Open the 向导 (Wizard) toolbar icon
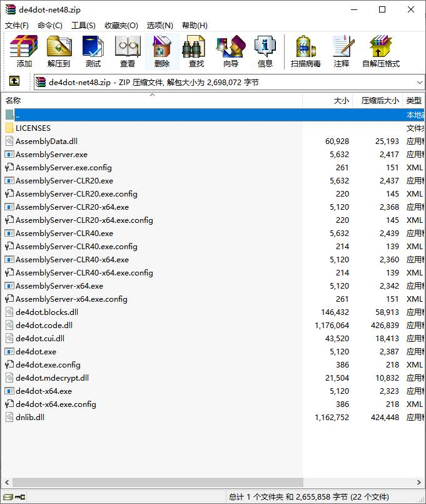 point(231,46)
